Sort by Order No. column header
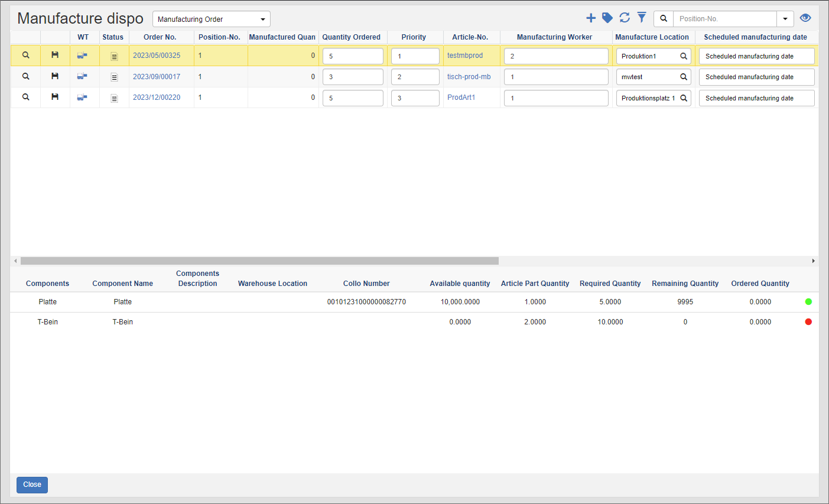Viewport: 829px width, 504px height. tap(160, 37)
